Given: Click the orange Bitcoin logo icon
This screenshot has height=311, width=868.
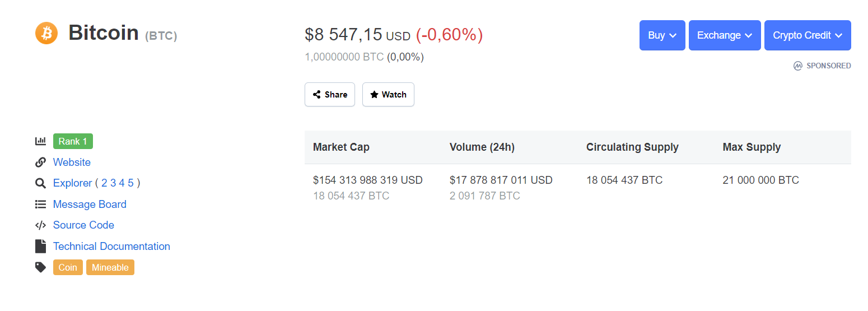Looking at the screenshot, I should pyautogui.click(x=46, y=33).
